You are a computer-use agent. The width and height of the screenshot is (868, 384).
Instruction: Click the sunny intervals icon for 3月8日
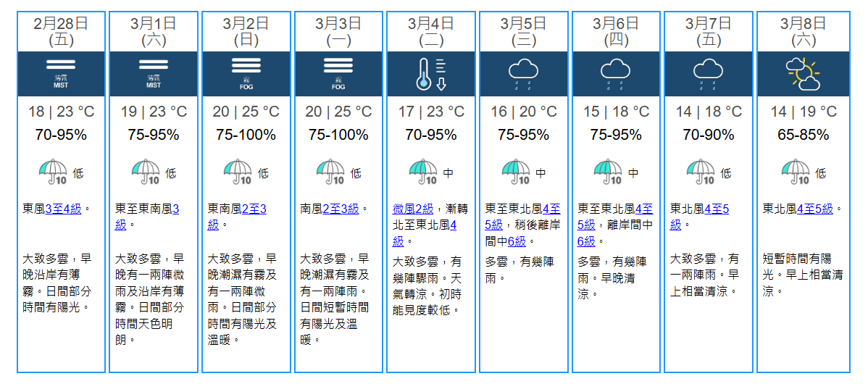pyautogui.click(x=802, y=73)
